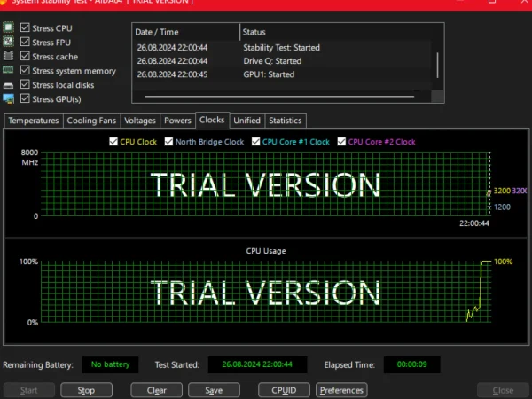The height and width of the screenshot is (399, 532).
Task: Click the monitor icon beside Stress GPU(s)
Action: click(x=8, y=98)
